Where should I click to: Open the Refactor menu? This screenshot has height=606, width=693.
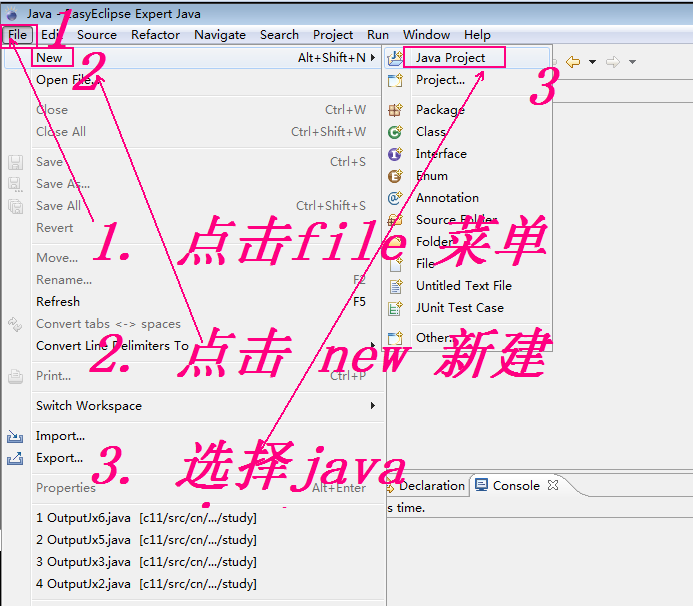coord(156,35)
